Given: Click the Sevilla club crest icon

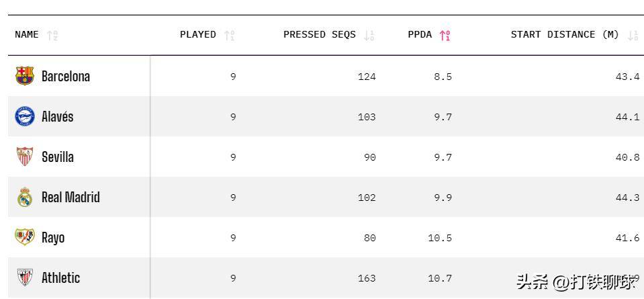Looking at the screenshot, I should (x=25, y=157).
